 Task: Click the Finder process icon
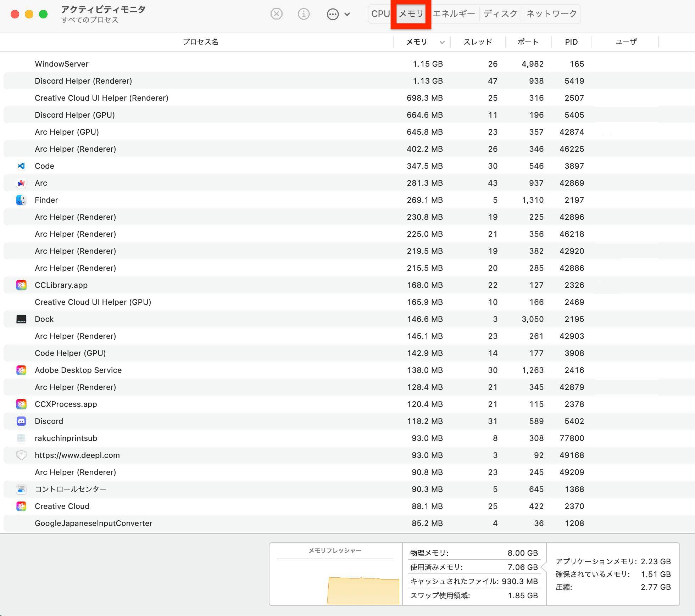coord(21,200)
